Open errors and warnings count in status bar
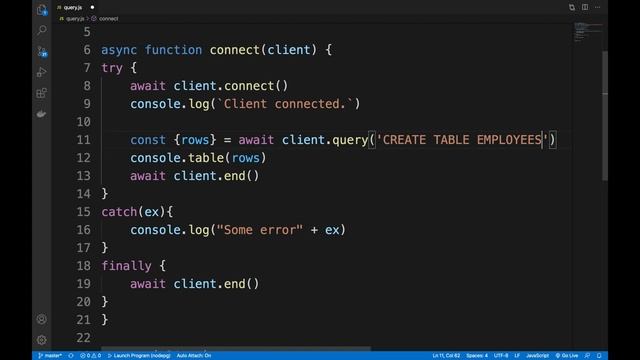640x360 pixels. click(90, 356)
